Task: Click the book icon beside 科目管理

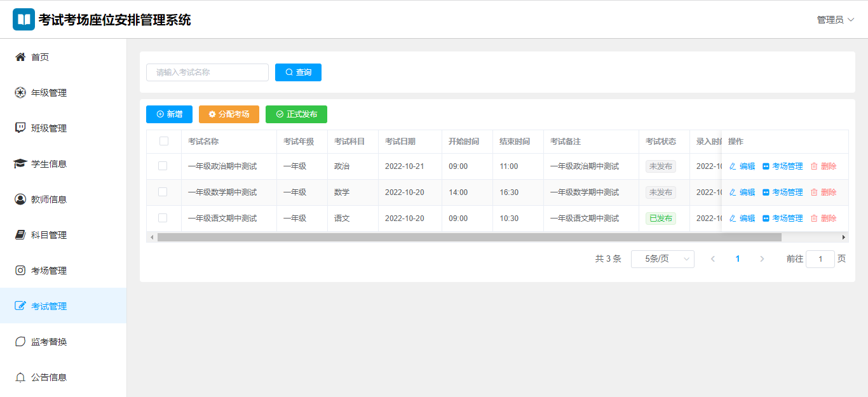Action: (20, 235)
